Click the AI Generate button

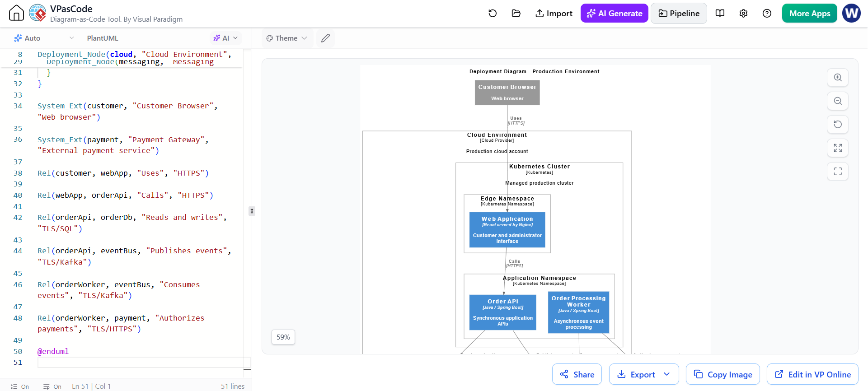pyautogui.click(x=615, y=14)
